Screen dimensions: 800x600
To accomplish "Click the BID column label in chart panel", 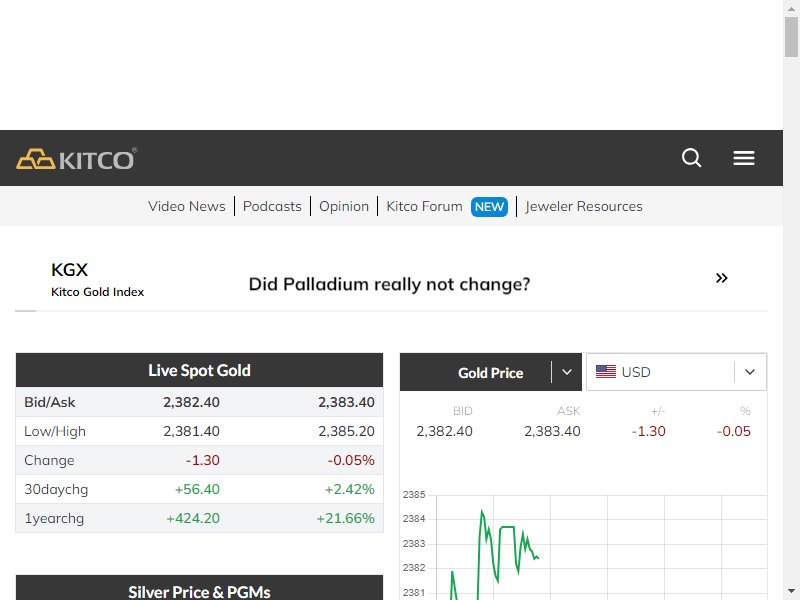I will coord(463,411).
